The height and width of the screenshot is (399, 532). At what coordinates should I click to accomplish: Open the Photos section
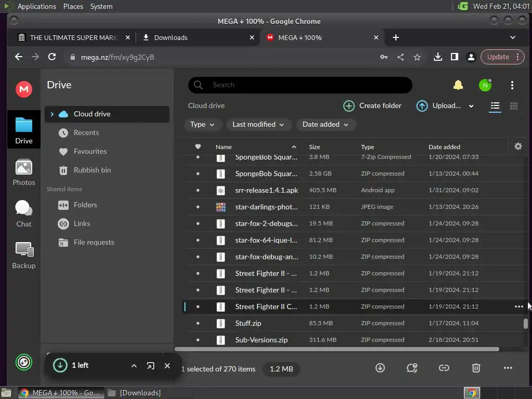[x=24, y=172]
